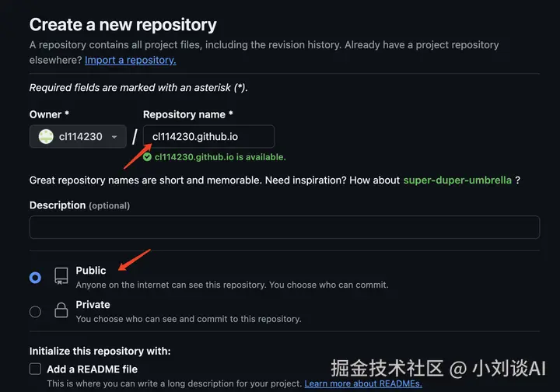Click the required fields asterisk note
Screen dimensions: 560x392
click(138, 87)
